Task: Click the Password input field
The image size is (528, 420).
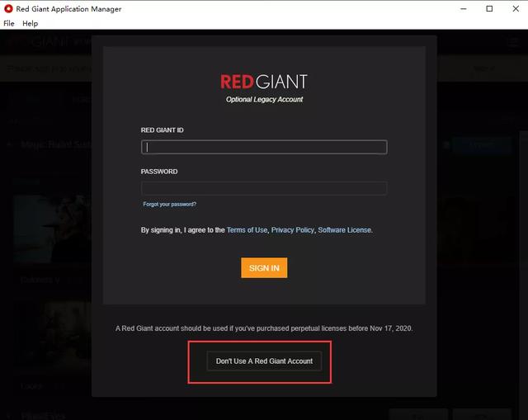Action: tap(264, 189)
